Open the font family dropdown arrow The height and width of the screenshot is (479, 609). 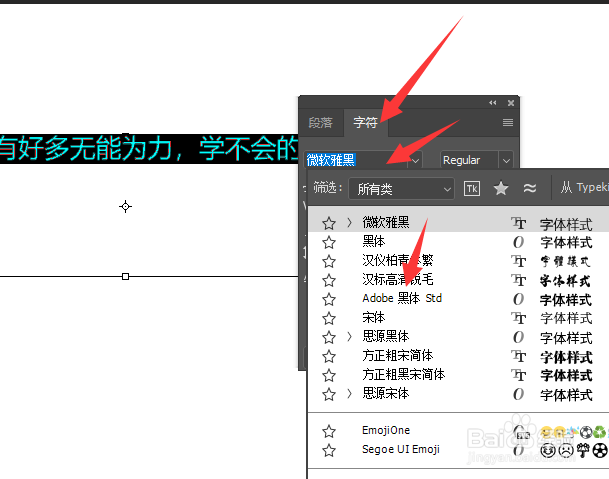pyautogui.click(x=415, y=160)
